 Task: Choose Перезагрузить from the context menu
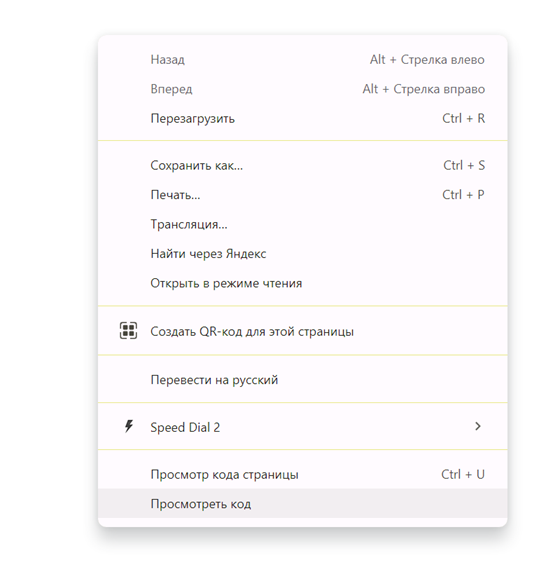coord(303,118)
